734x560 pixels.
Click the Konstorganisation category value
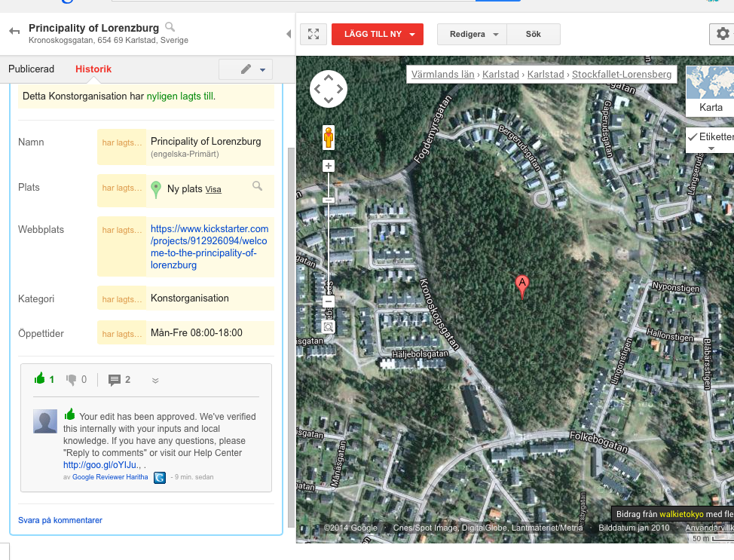pos(190,298)
